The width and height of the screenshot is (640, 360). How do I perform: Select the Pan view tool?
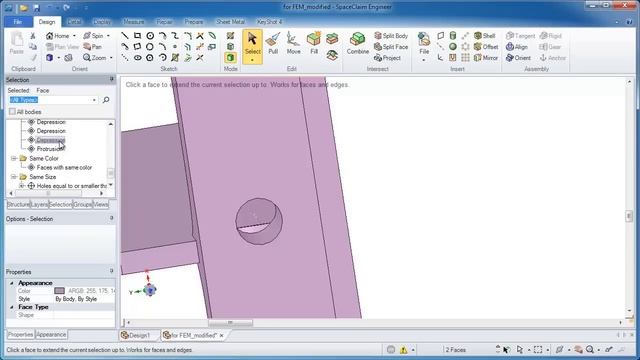coord(92,47)
